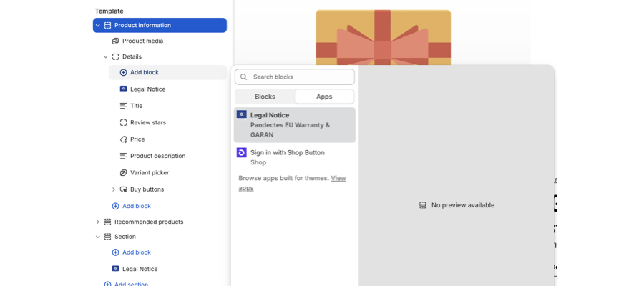
Task: Click the Product description block icon
Action: (x=123, y=156)
